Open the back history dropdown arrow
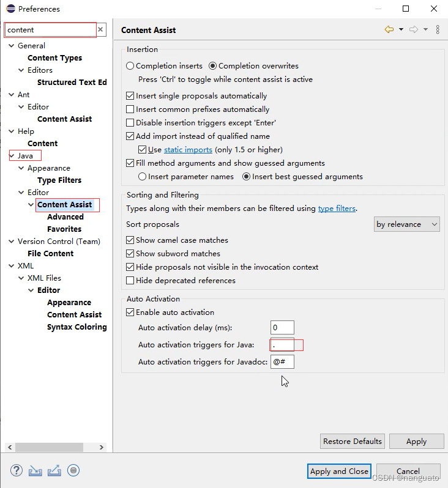The height and width of the screenshot is (488, 448). [401, 29]
